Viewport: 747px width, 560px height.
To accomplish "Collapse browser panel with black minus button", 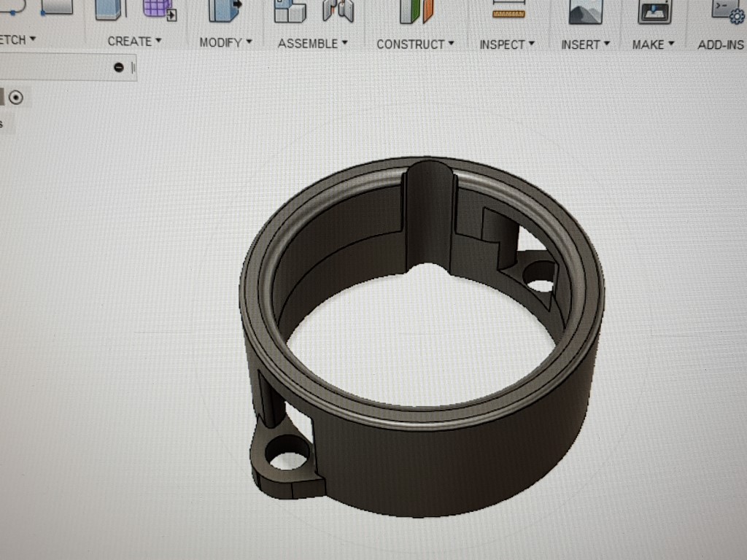I will coord(119,68).
